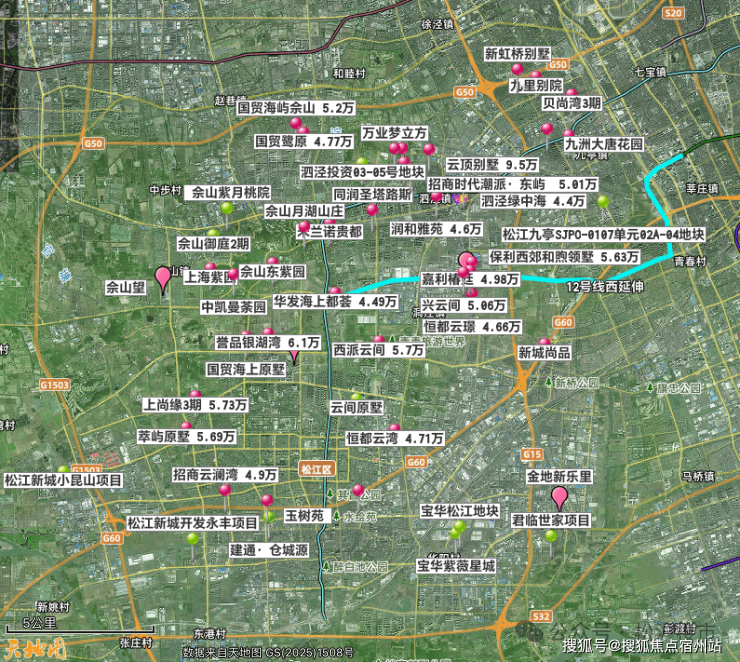
Task: Select the pink pin above 贝尚湾3期 label
Action: [x=572, y=92]
